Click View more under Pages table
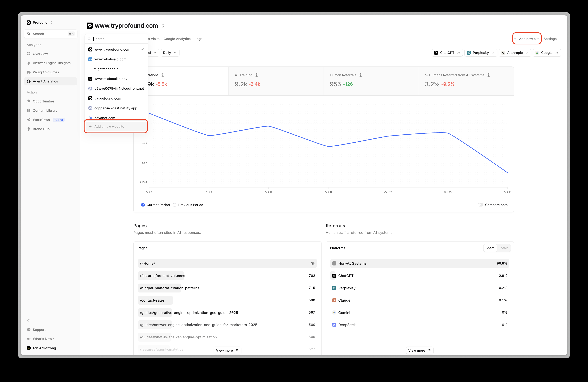 [x=227, y=350]
